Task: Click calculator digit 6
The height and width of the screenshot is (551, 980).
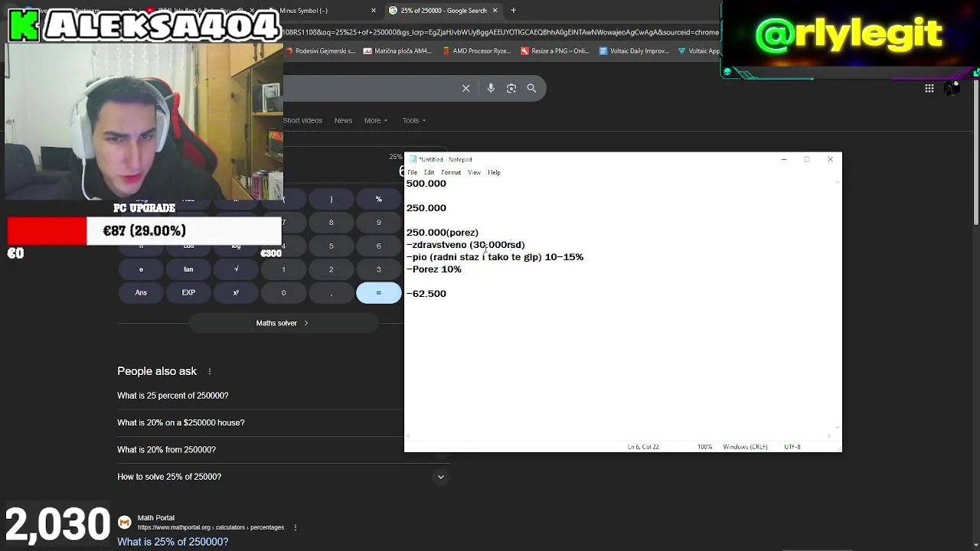Action: (378, 246)
